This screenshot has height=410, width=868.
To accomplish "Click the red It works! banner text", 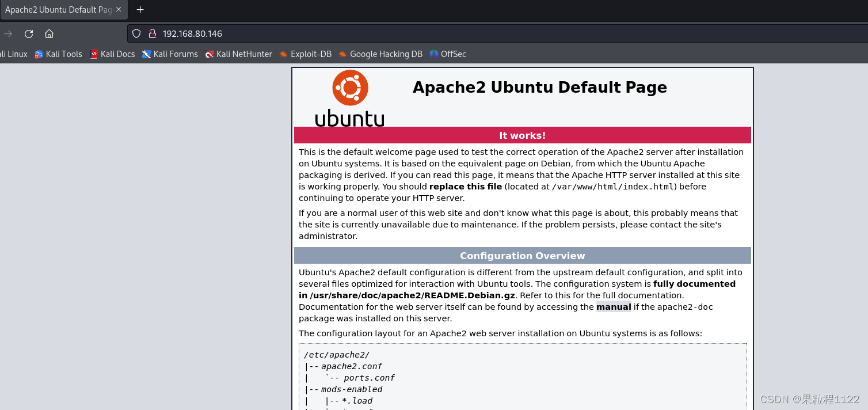I will pyautogui.click(x=522, y=135).
